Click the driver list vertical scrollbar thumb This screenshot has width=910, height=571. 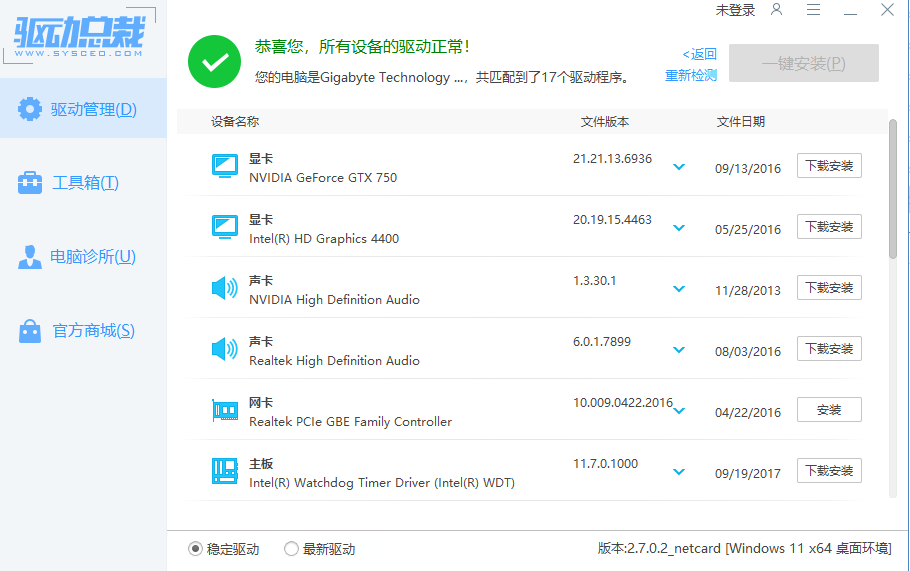coord(893,189)
